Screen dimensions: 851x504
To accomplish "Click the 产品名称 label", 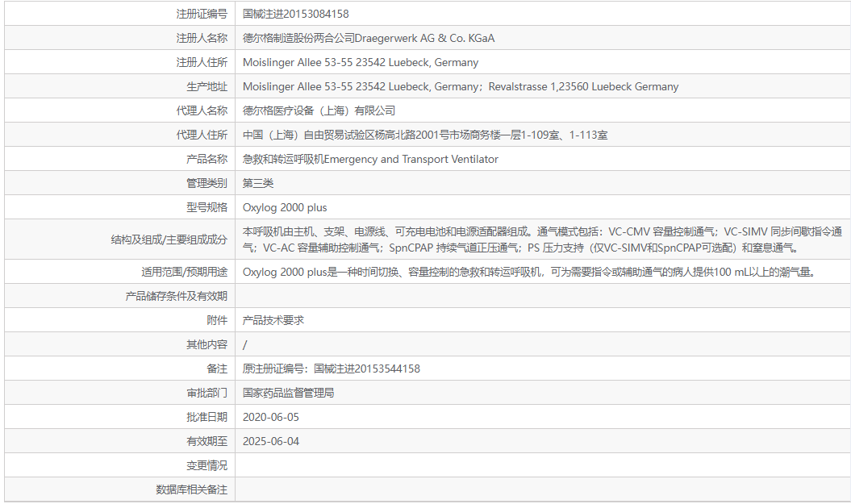I will click(206, 159).
